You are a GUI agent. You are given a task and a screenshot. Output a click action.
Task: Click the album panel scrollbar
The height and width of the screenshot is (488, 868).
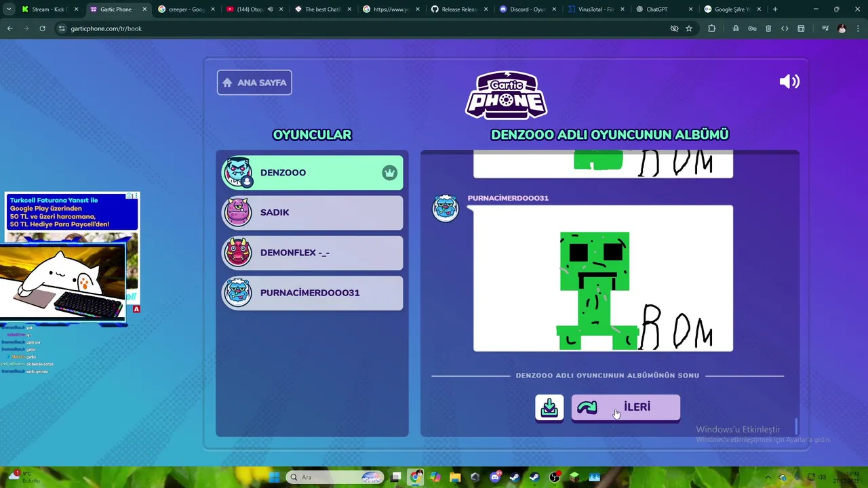coord(796,426)
